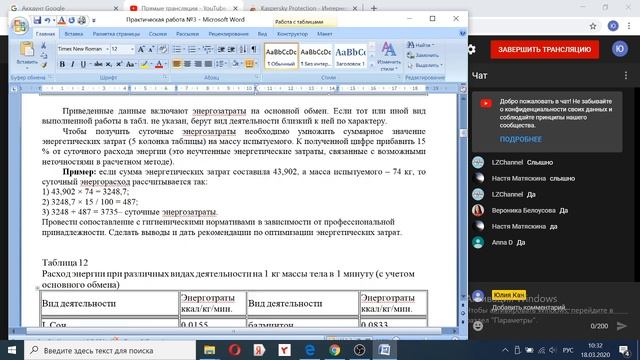
Task: Toggle left text alignment
Action: 177,64
